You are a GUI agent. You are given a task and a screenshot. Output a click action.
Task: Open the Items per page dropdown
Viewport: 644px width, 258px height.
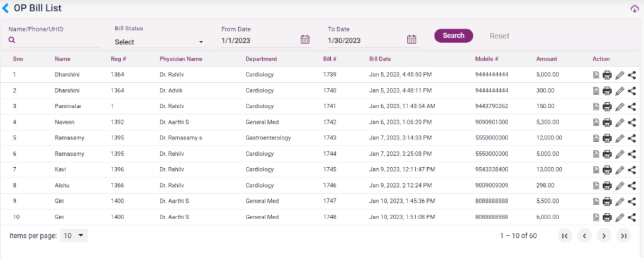(74, 236)
